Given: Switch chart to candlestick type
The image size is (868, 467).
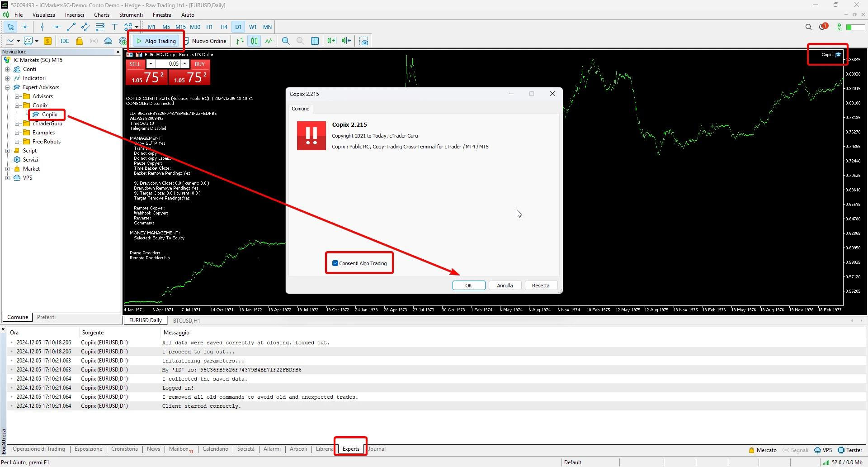Looking at the screenshot, I should (x=254, y=41).
